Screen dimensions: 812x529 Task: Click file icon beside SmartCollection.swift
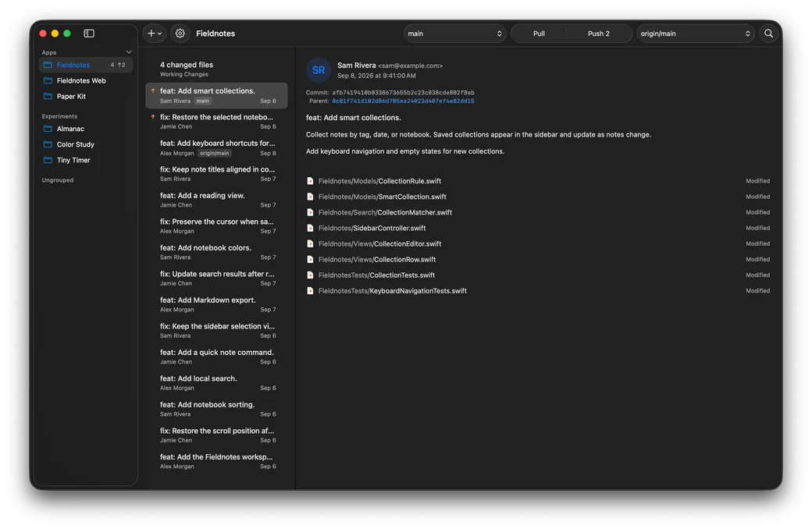coord(310,197)
